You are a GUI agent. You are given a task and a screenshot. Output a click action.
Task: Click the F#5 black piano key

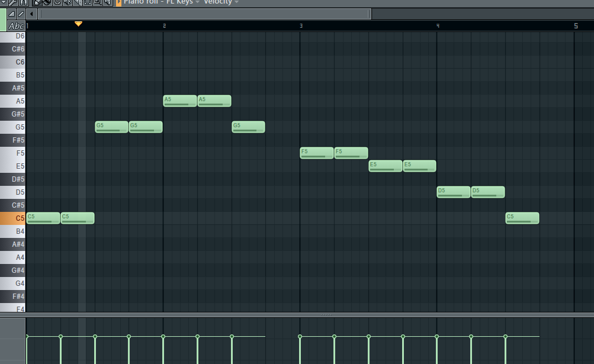click(12, 140)
